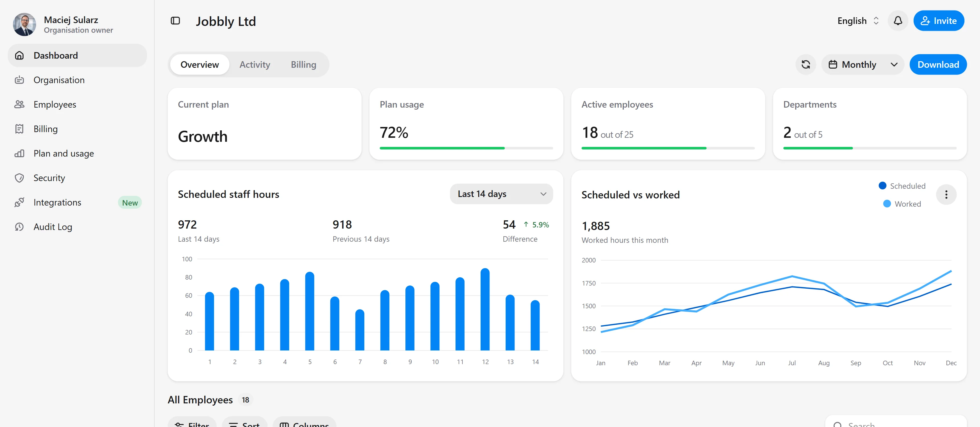Screen dimensions: 980x427
Task: Click the Jobbly Ltd title
Action: coord(226,21)
